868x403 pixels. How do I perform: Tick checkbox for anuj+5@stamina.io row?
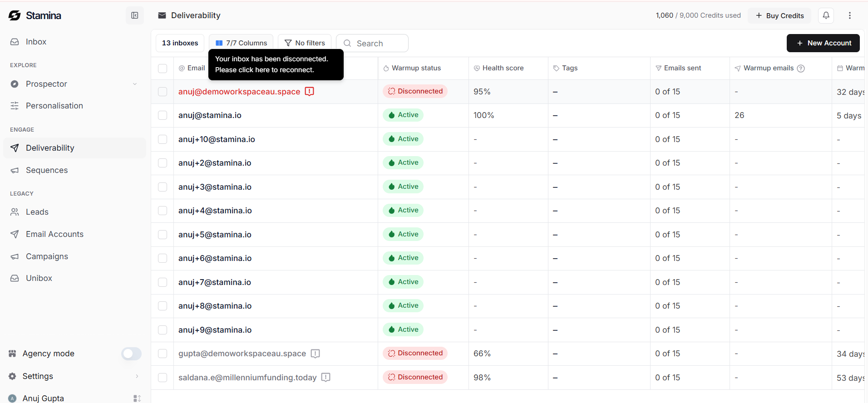pos(163,235)
